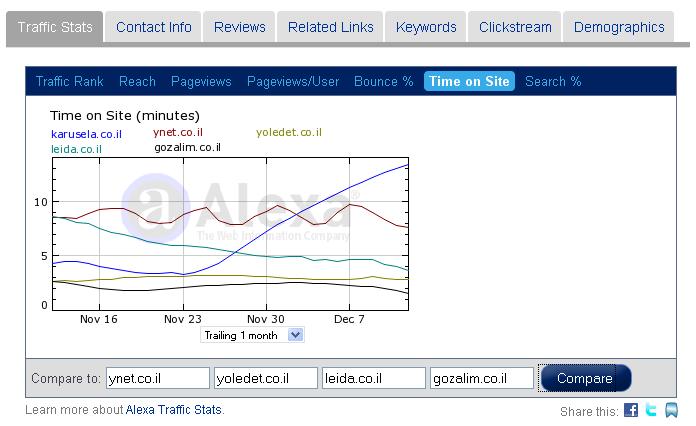Screen dimensions: 696x426
Task: Click the Nov 30 axis label
Action: coord(265,319)
